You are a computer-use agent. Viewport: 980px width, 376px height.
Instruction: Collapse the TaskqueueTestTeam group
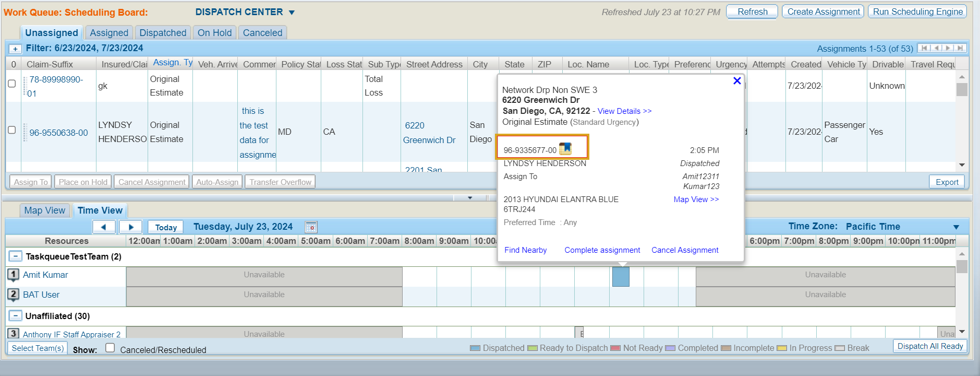tap(16, 256)
